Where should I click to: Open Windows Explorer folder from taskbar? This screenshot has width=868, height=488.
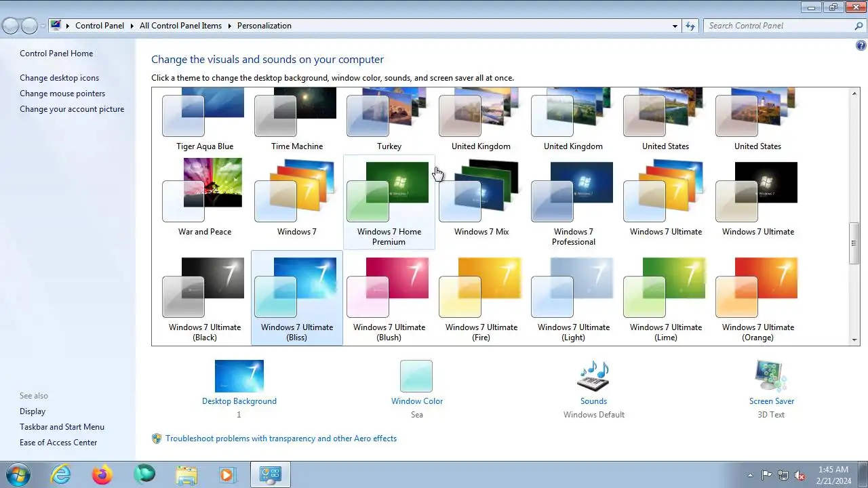point(186,474)
